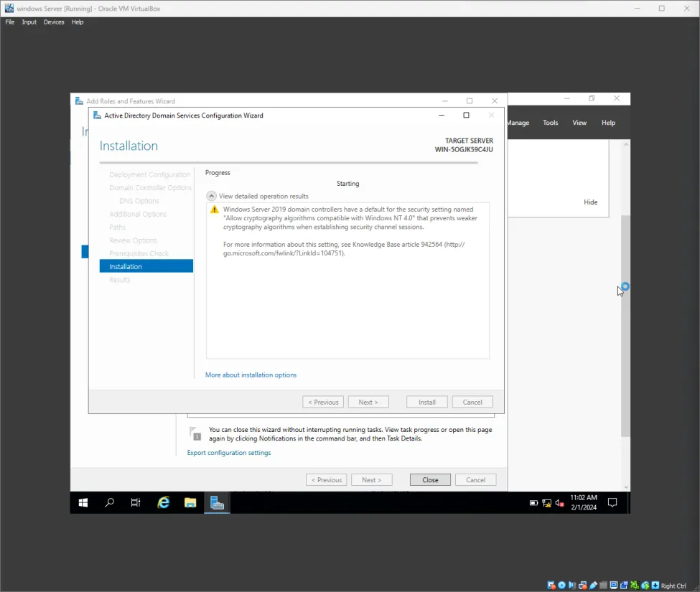Click VirtualBox optical disk status icon
The image size is (700, 592).
coord(561,586)
